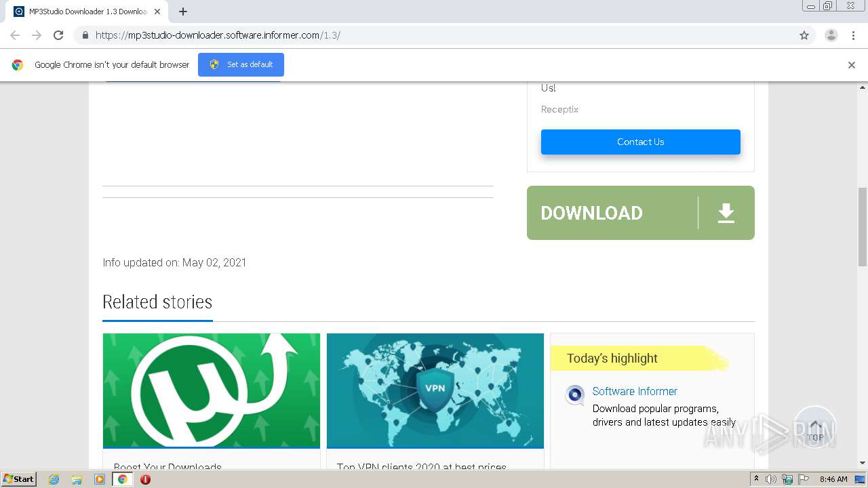Screen dimensions: 868x488
Task: Go back with the browser back arrow
Action: (x=15, y=35)
